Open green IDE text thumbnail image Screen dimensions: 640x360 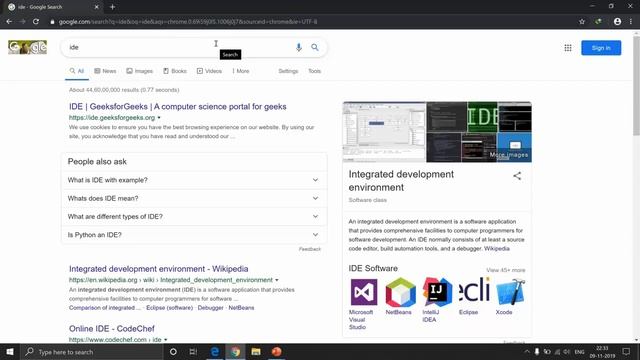(x=482, y=117)
